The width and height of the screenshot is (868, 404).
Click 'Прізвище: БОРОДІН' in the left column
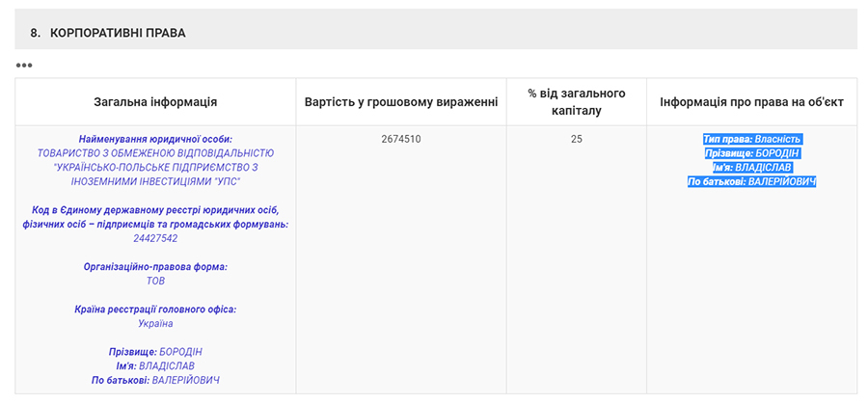[x=155, y=352]
